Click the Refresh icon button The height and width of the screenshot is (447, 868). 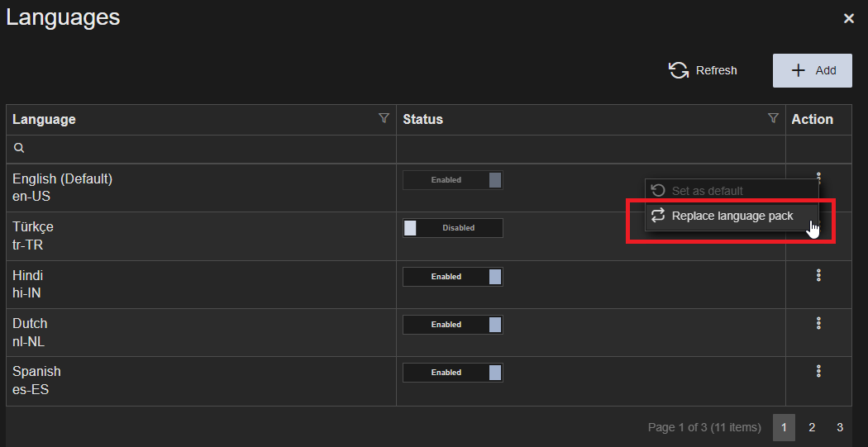703,70
